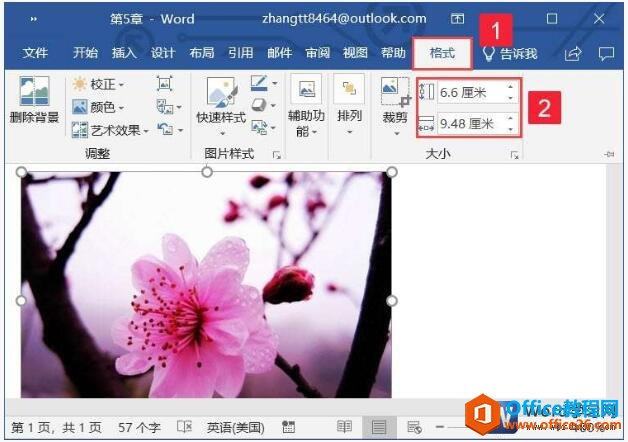
Task: Expand the Color (颜色) dropdown
Action: pos(98,107)
